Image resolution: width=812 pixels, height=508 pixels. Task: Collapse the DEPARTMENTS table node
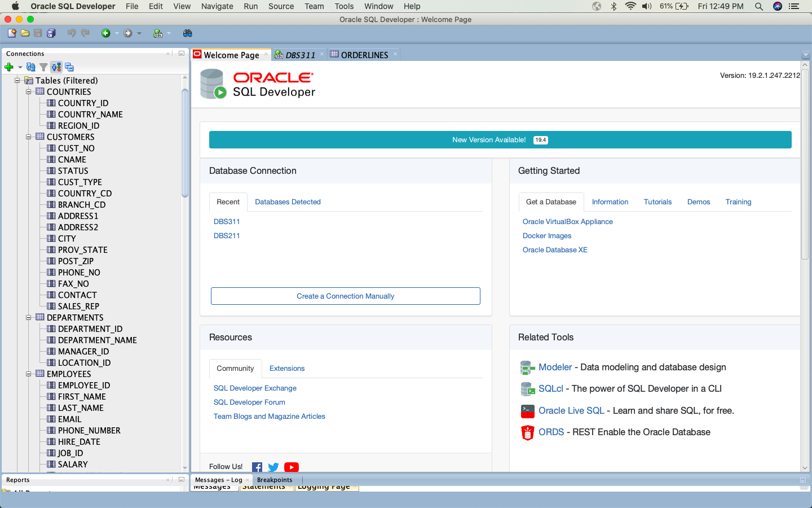point(29,317)
